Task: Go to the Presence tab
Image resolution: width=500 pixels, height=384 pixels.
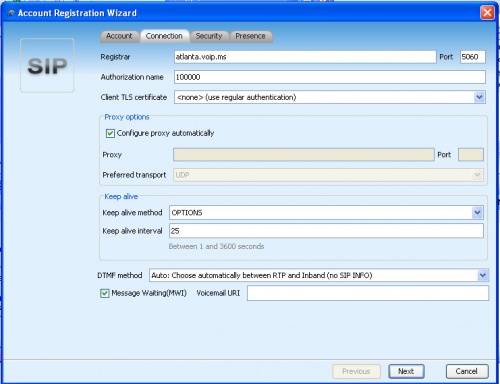Action: 251,36
